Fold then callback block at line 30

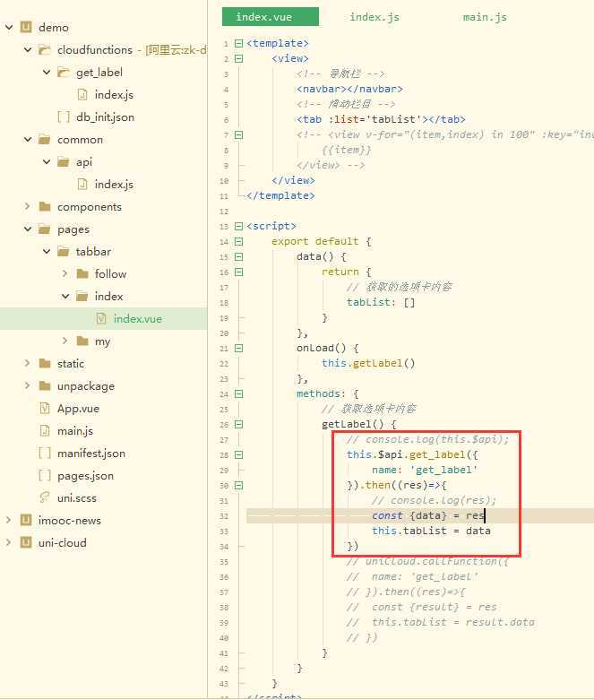pyautogui.click(x=238, y=485)
